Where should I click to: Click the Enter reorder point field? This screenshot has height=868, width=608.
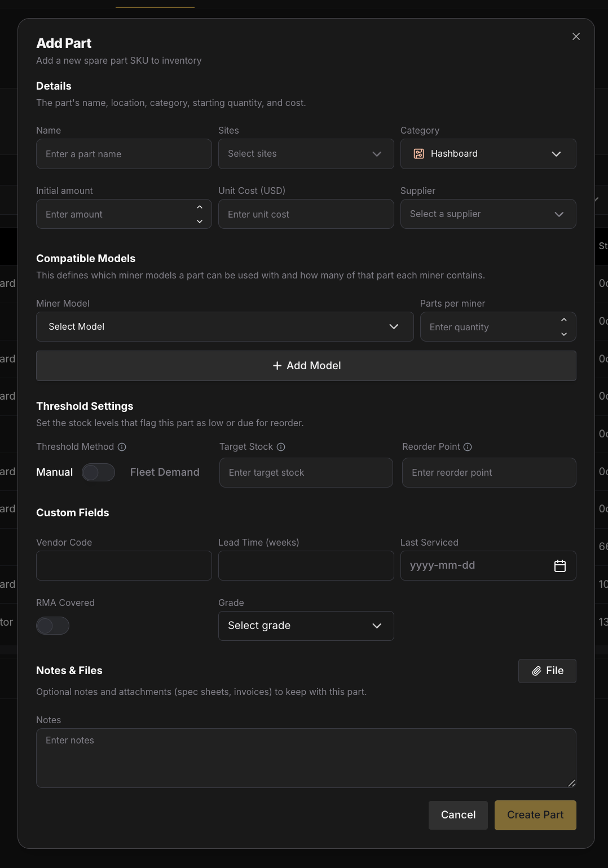pyautogui.click(x=489, y=472)
